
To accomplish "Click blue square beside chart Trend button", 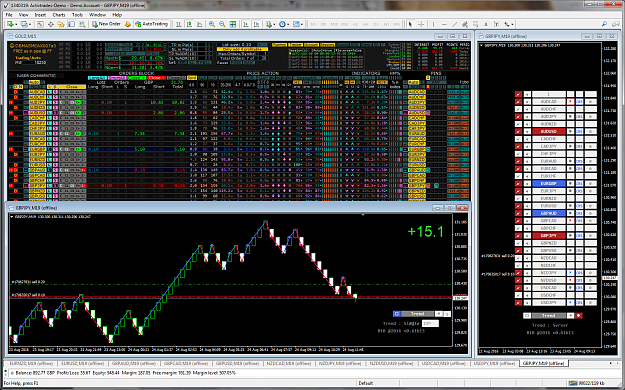I will click(396, 314).
